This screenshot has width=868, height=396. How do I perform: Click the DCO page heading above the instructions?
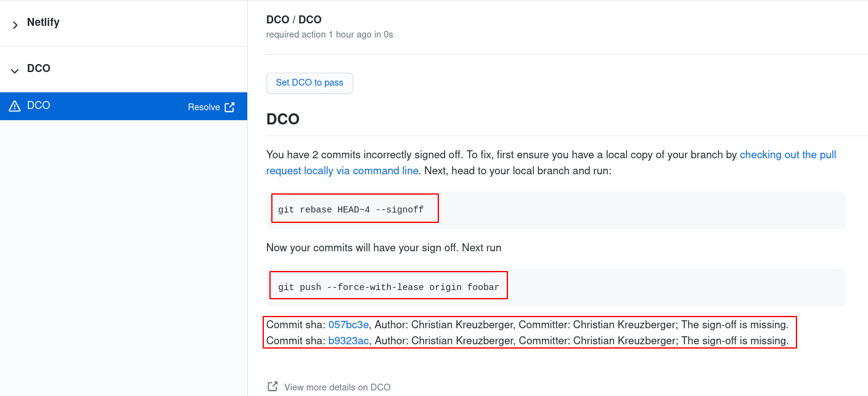(283, 119)
